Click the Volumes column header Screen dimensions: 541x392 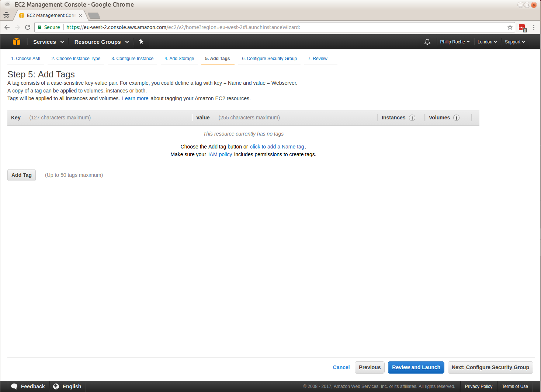pos(439,118)
